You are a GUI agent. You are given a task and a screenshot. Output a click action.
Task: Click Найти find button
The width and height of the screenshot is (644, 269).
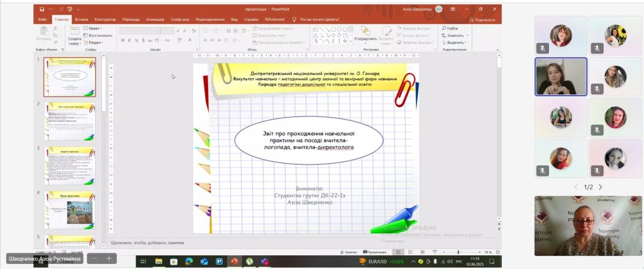click(x=450, y=28)
